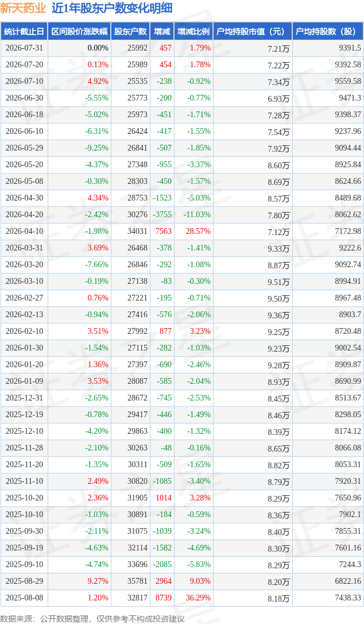
Task: Click the 户均持股数（股） column header
Action: (x=328, y=32)
